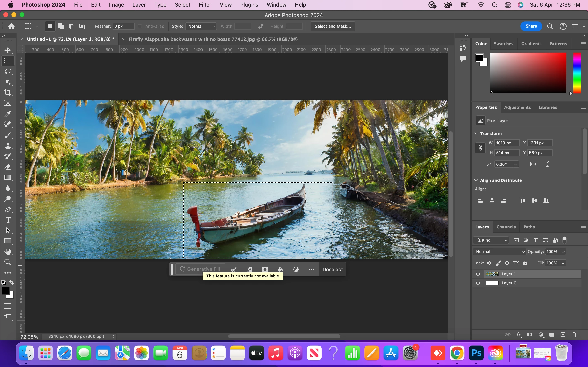Screen dimensions: 588x367
Task: Click the Select and Mask button
Action: point(333,26)
